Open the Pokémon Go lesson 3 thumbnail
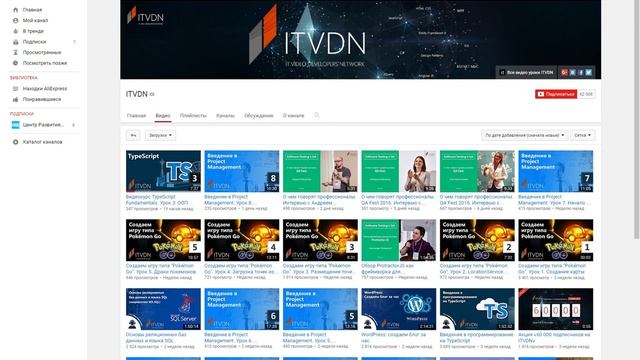This screenshot has height=360, width=640. tap(320, 240)
